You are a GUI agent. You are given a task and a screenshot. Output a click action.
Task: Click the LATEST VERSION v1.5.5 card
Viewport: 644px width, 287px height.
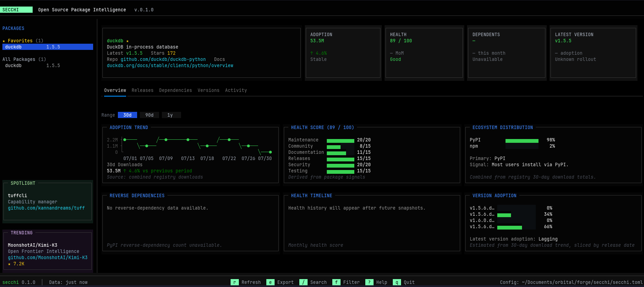[x=593, y=53]
